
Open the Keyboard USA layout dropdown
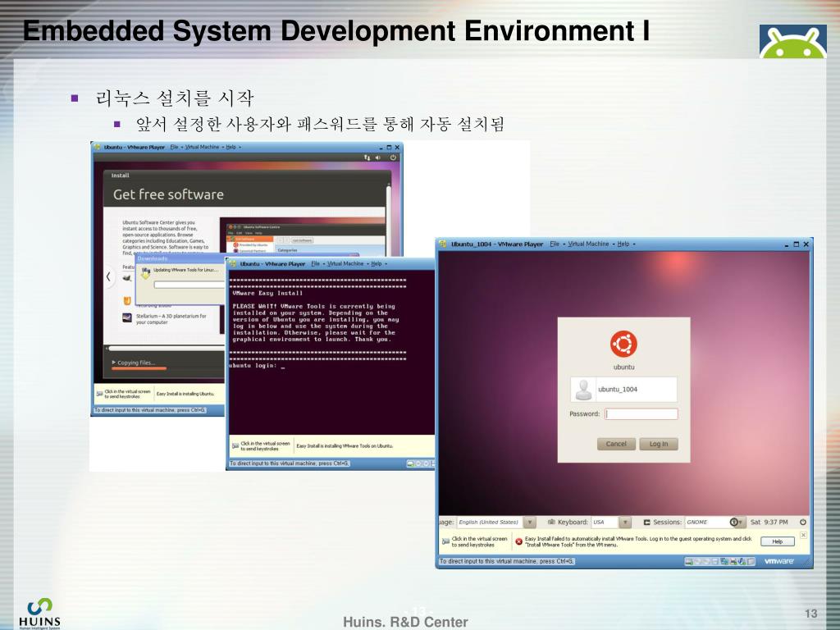coord(624,522)
